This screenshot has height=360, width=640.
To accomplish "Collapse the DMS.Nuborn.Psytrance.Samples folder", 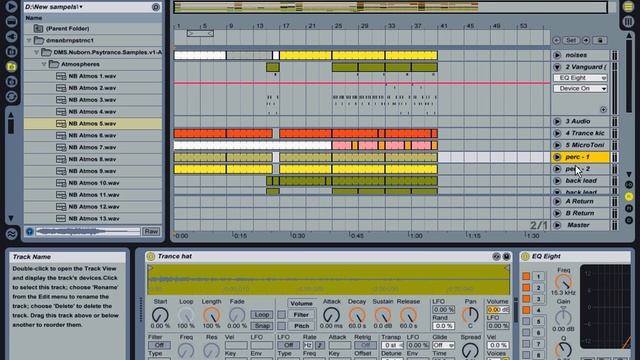I will 36,52.
